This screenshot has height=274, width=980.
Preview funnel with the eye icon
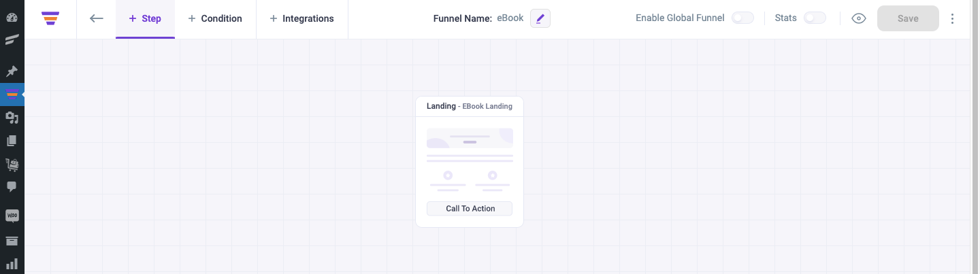pos(859,18)
